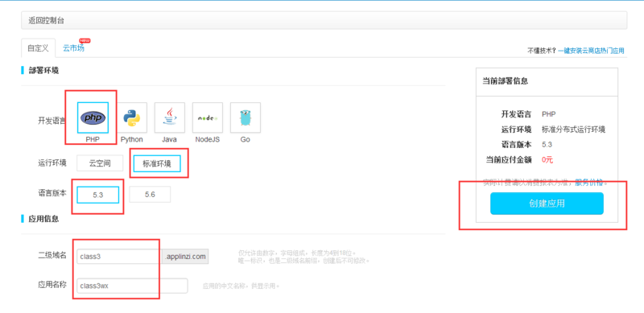Pick the Java coffee cup icon
This screenshot has width=644, height=313.
point(170,117)
